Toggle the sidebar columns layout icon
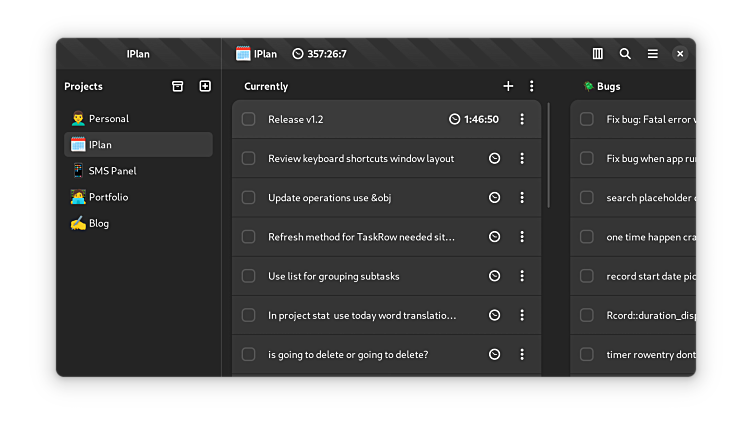This screenshot has width=752, height=423. [598, 54]
